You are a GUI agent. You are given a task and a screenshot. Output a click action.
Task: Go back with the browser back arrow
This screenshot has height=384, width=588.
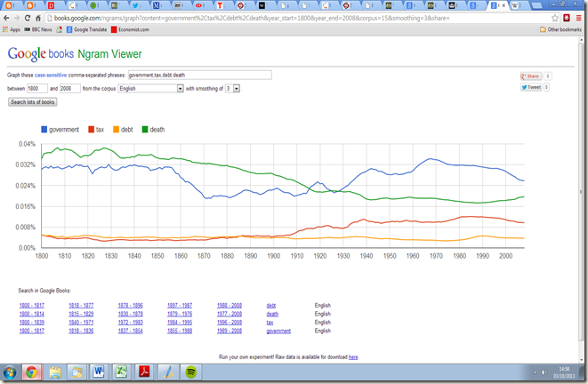(x=6, y=18)
